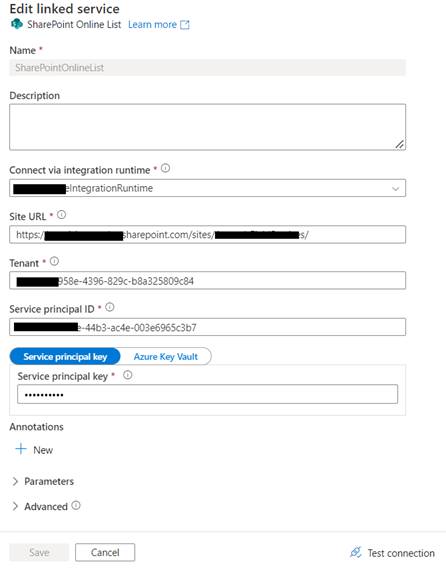Click the external link icon beside Learn more
The image size is (446, 570).
click(185, 25)
